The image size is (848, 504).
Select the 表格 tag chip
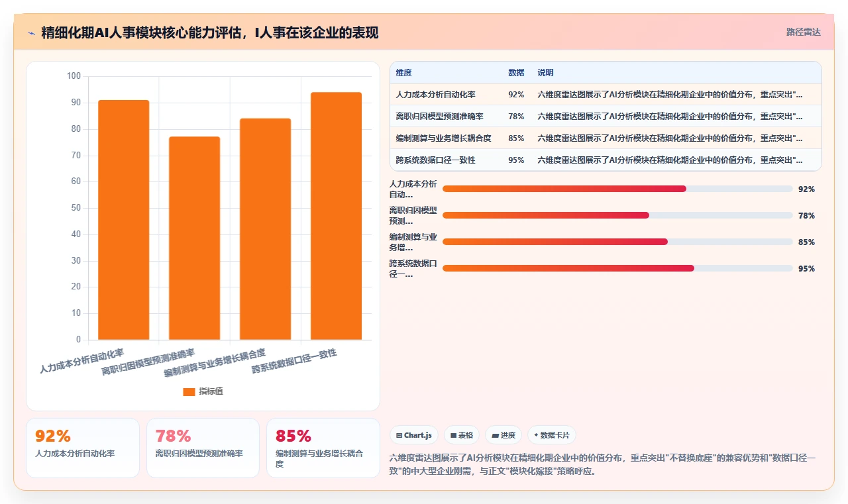(462, 435)
